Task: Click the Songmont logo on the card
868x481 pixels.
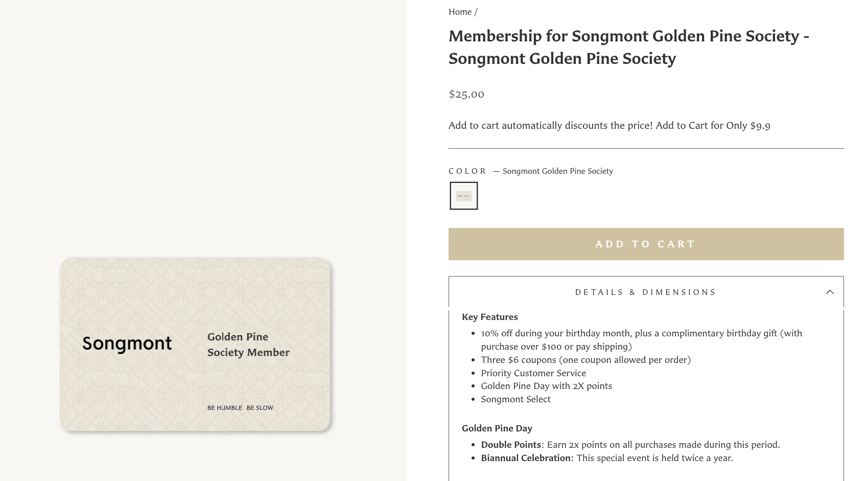Action: [x=127, y=343]
